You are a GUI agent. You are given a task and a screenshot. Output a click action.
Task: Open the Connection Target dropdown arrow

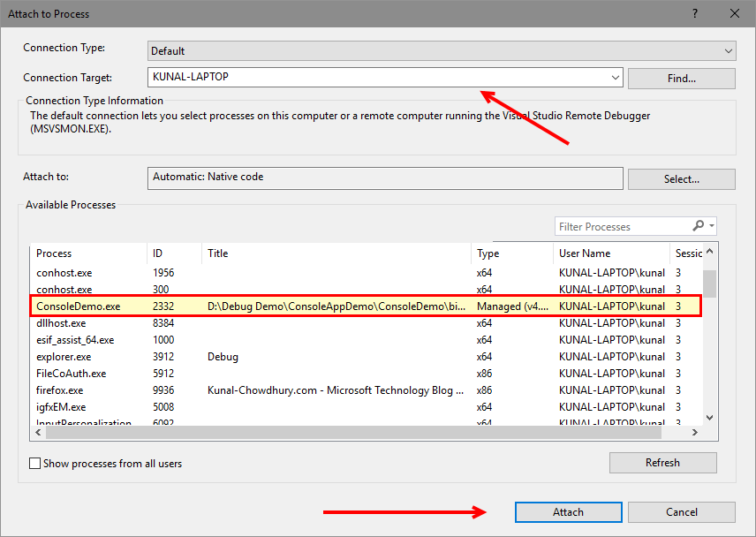point(615,77)
